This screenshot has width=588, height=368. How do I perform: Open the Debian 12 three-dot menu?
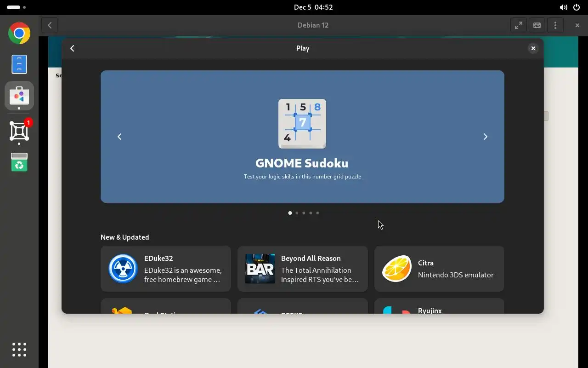click(x=555, y=25)
